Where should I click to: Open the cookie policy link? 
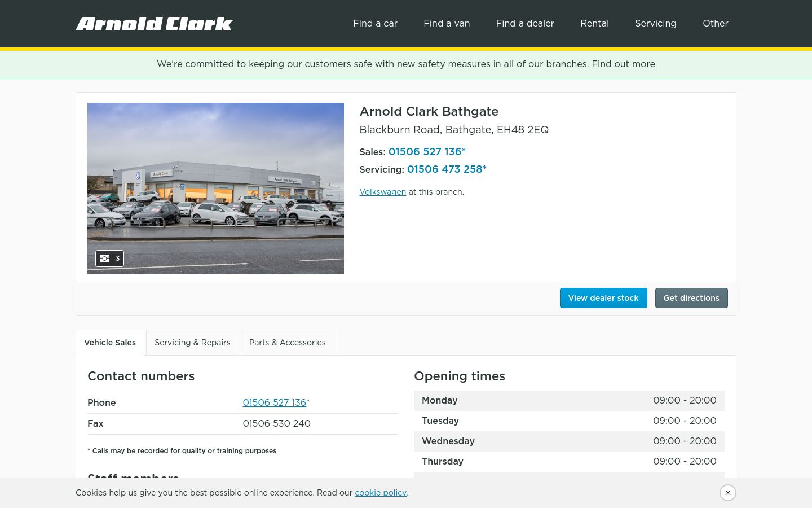pyautogui.click(x=381, y=493)
